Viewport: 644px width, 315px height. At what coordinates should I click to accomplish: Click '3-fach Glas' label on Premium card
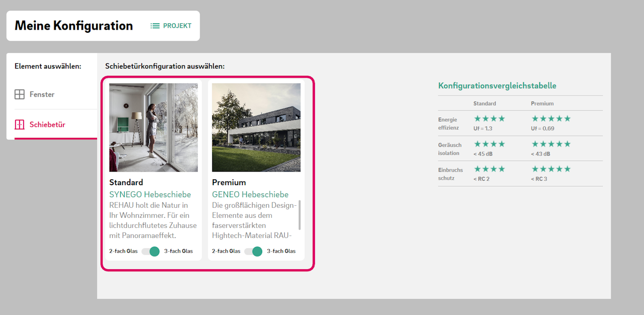(281, 251)
